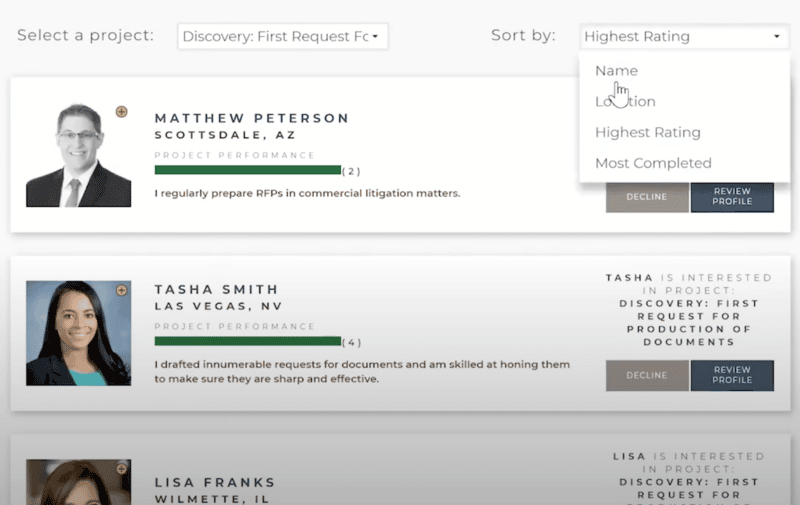Decline Matthew Peterson's request
This screenshot has width=800, height=505.
pos(647,197)
